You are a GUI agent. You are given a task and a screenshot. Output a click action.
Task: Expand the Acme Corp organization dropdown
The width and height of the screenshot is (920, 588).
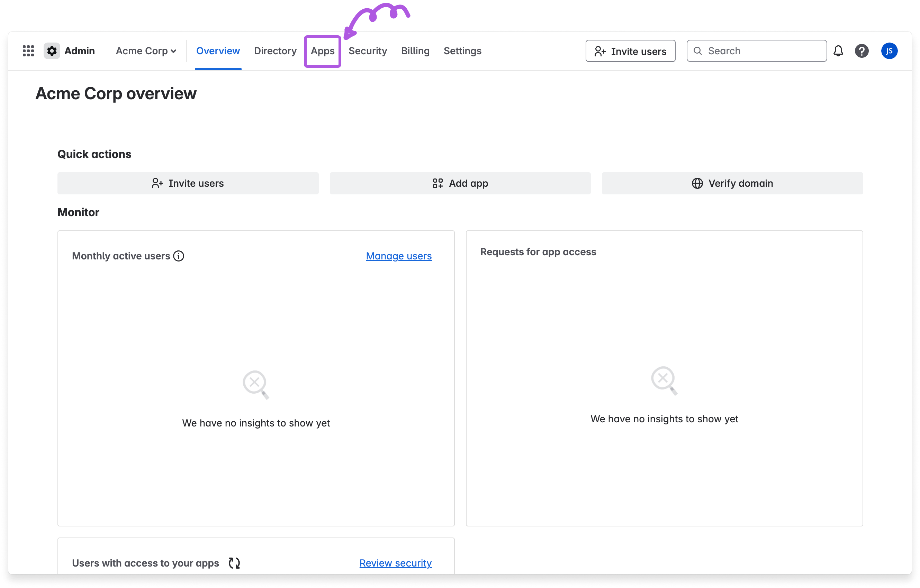[146, 51]
